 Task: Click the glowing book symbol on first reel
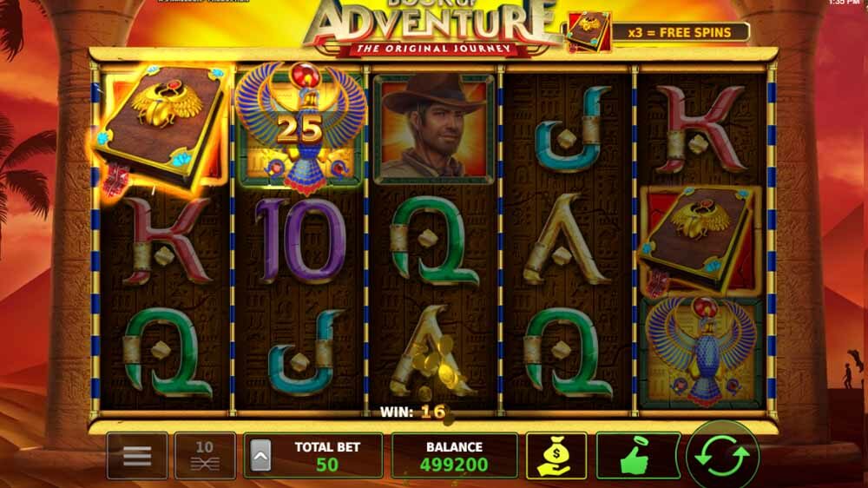[x=161, y=129]
